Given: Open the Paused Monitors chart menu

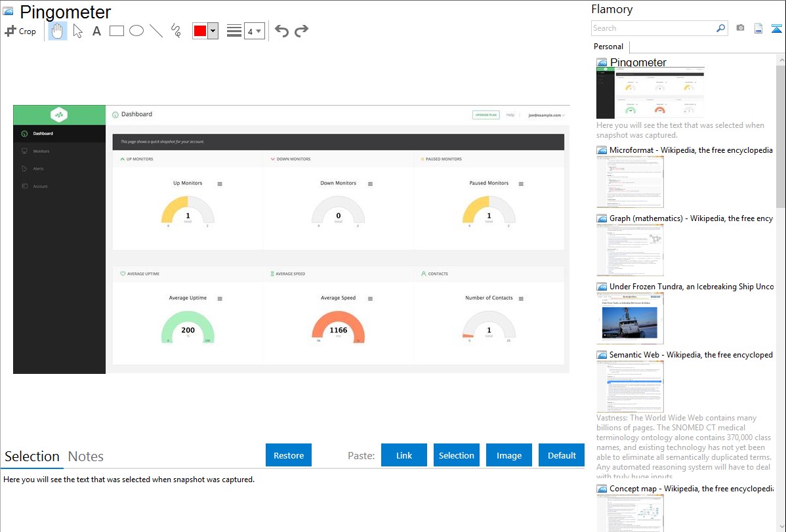Looking at the screenshot, I should (x=521, y=184).
